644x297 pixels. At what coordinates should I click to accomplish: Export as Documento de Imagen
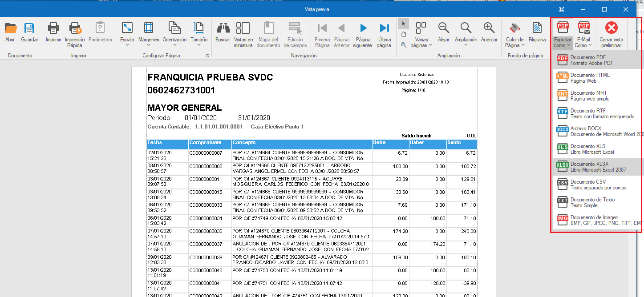pyautogui.click(x=597, y=220)
